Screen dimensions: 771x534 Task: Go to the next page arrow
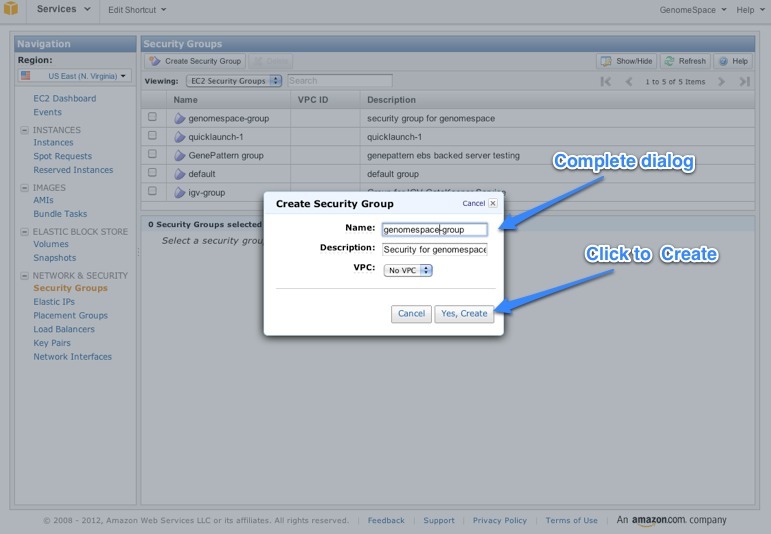pyautogui.click(x=721, y=81)
